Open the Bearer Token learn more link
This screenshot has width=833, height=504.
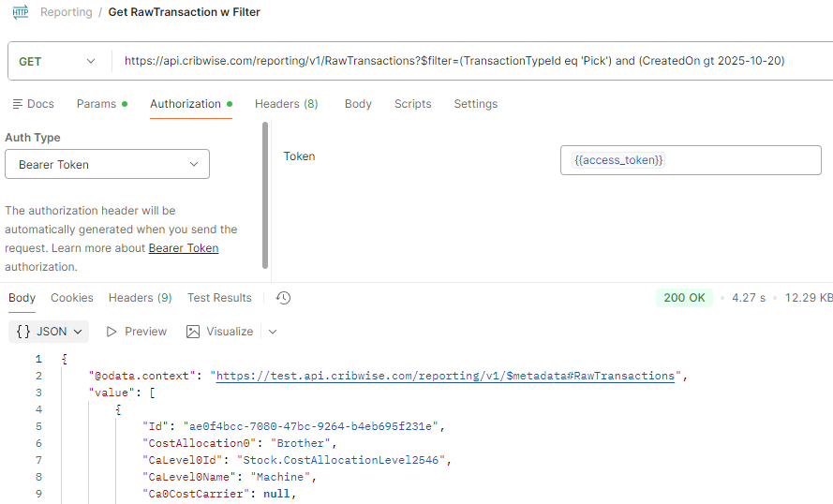pyautogui.click(x=184, y=248)
